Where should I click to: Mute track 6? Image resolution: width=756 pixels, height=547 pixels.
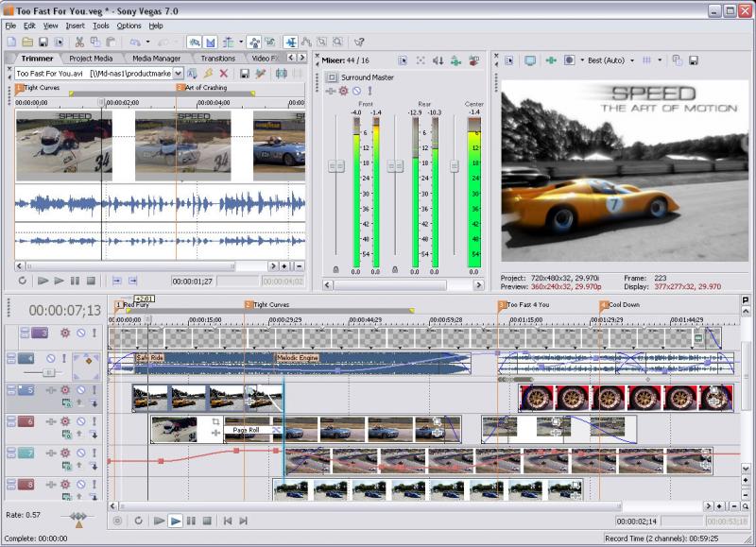[81, 421]
